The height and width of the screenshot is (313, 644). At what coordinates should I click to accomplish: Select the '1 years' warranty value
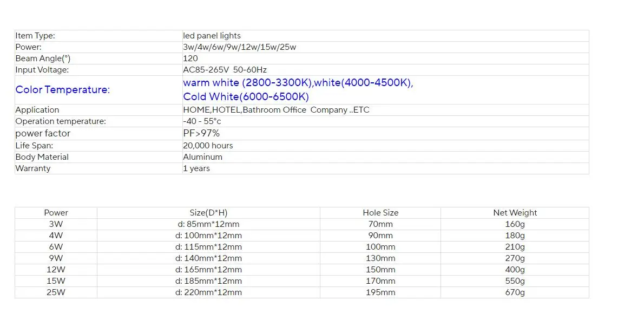click(196, 168)
